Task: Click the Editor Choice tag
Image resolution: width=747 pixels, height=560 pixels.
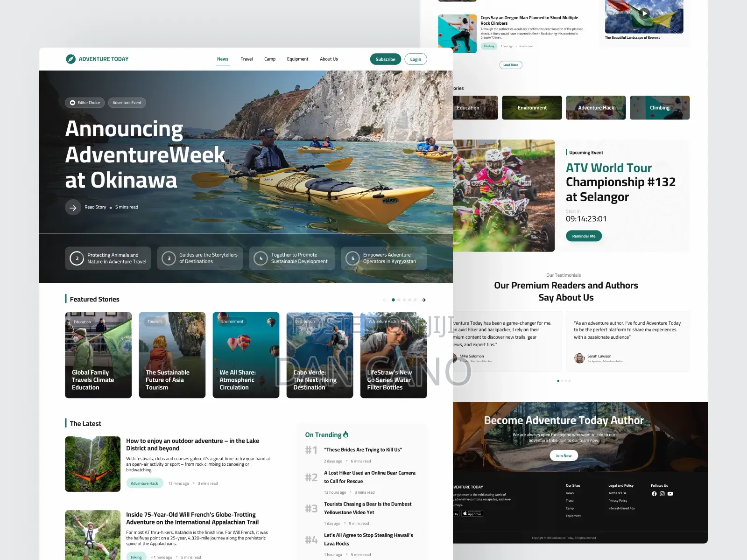Action: tap(85, 103)
